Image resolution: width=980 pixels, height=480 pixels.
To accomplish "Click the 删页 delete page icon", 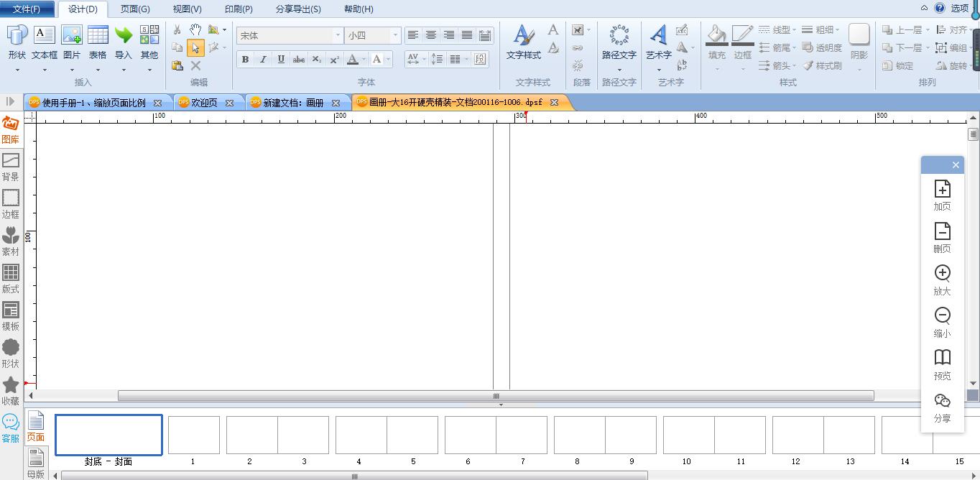I will [x=942, y=231].
